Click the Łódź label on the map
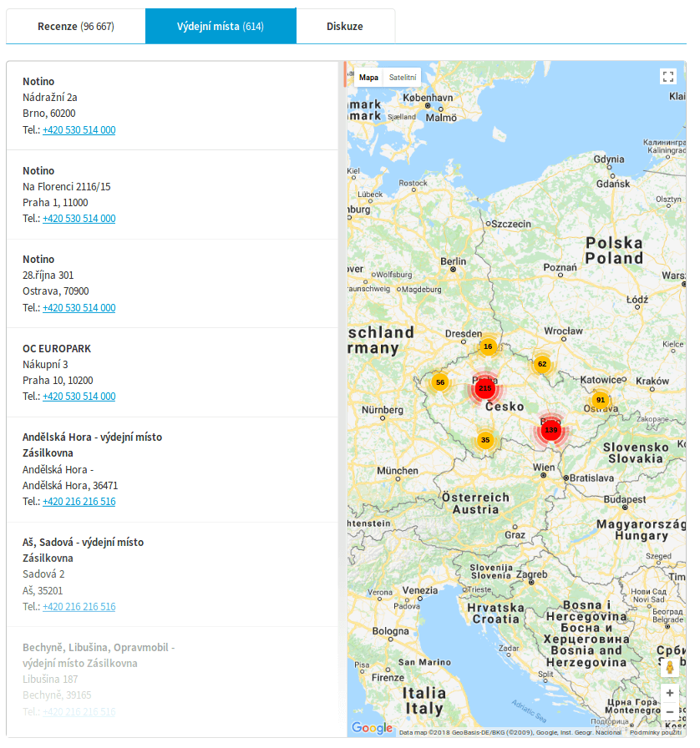 (637, 300)
